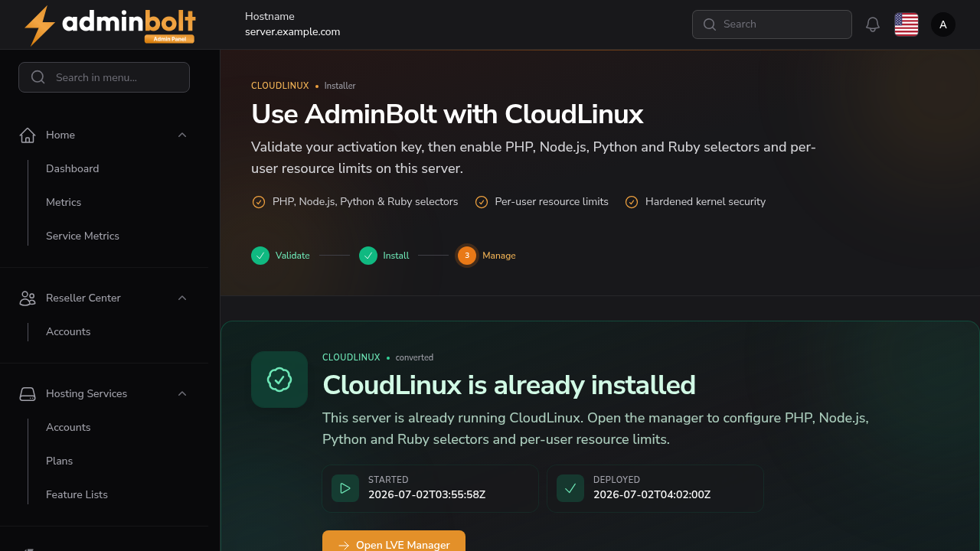Screen dimensions: 980x551
Task: Click the green Install step checkmark
Action: point(368,256)
